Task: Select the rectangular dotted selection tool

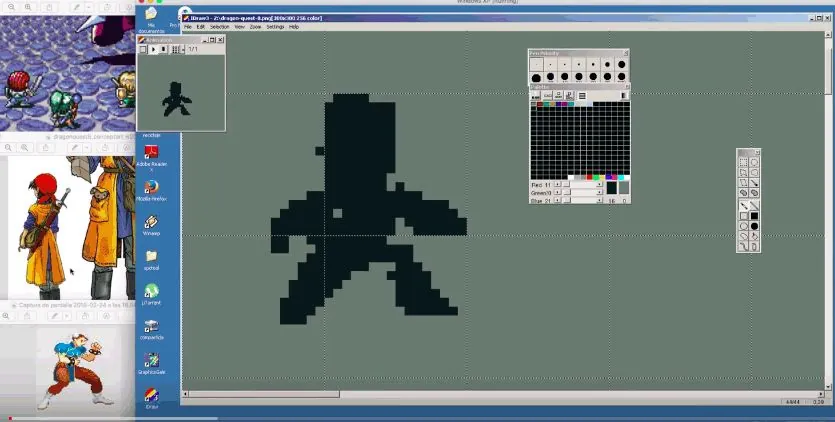Action: (x=743, y=162)
